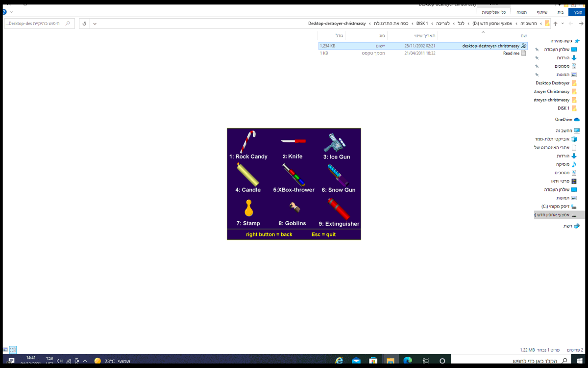Click the Up one level button
This screenshot has width=588, height=368.
pyautogui.click(x=555, y=23)
